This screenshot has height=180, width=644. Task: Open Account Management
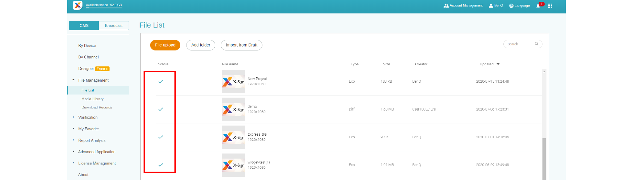[x=463, y=5]
